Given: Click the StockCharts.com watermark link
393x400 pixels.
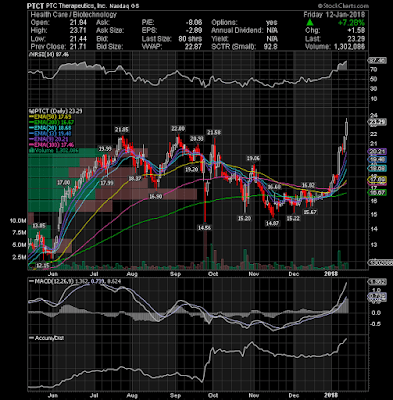Looking at the screenshot, I should 343,6.
